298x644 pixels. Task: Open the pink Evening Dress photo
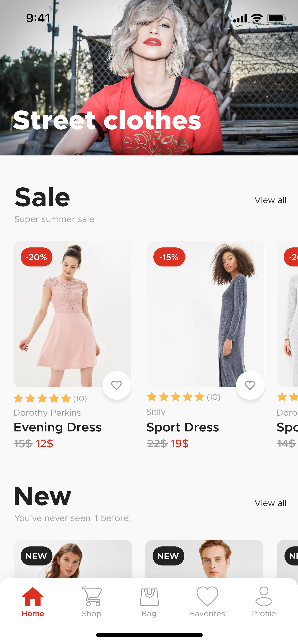[x=72, y=314]
